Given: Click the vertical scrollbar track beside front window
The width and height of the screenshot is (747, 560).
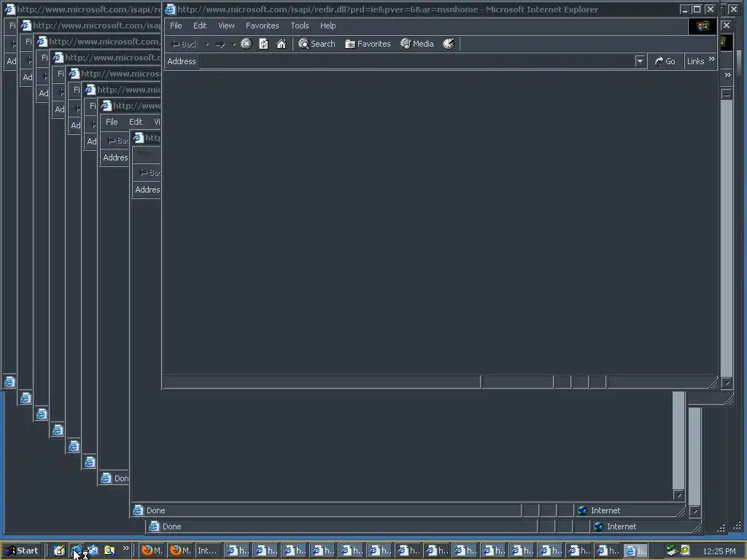Looking at the screenshot, I should (x=727, y=238).
